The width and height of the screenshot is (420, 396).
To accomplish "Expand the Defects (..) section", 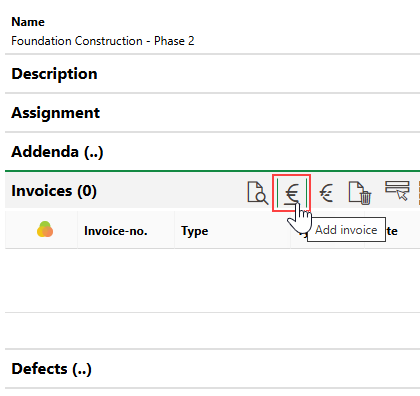I will pyautogui.click(x=51, y=369).
